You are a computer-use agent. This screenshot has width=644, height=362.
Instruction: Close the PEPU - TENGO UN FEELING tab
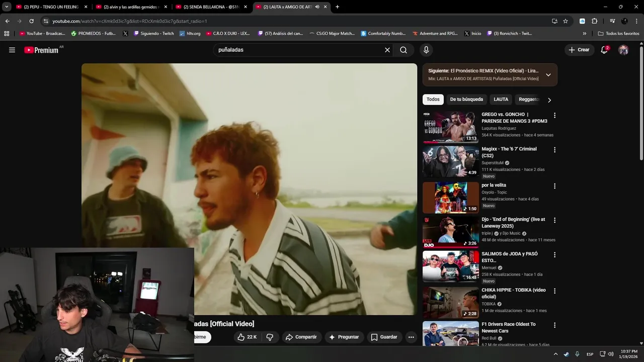coord(86,7)
